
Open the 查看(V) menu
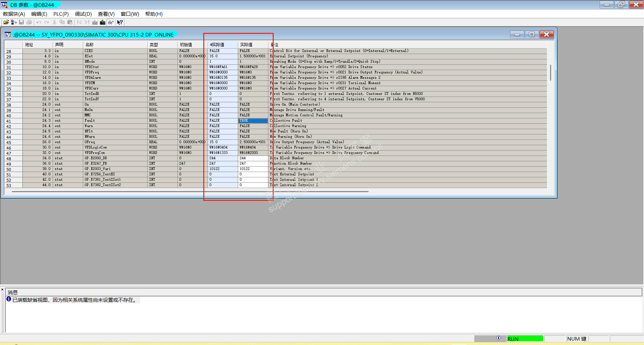(106, 14)
